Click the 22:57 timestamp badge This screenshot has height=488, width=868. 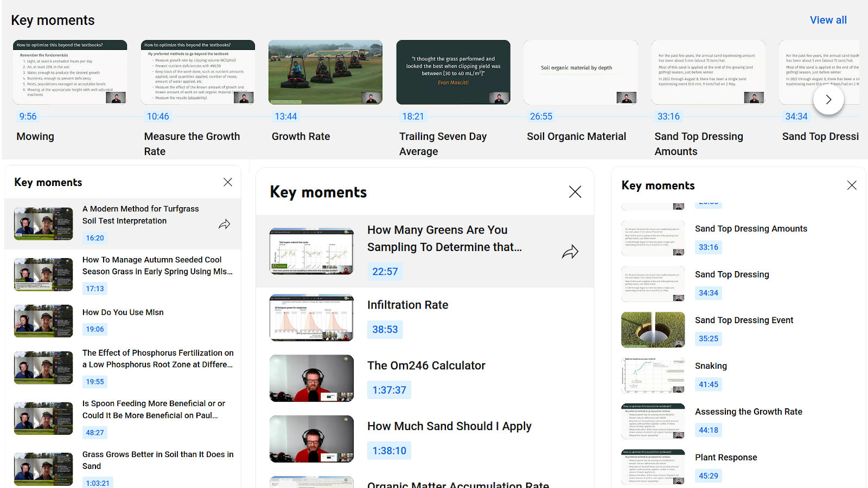pos(385,271)
